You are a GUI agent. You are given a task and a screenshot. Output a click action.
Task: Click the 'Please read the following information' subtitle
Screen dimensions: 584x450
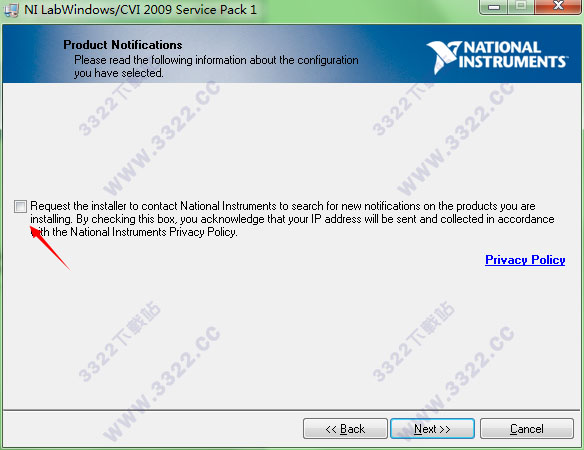216,66
